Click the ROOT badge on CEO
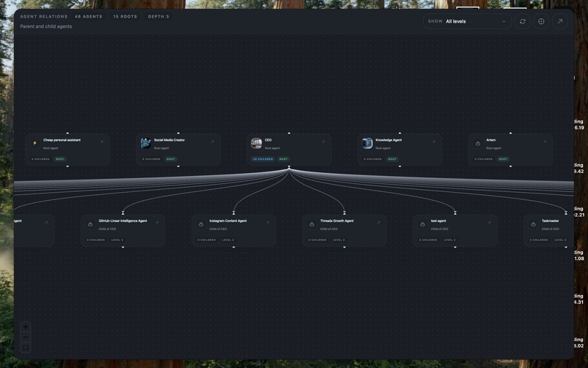The width and height of the screenshot is (588, 368). pos(284,159)
